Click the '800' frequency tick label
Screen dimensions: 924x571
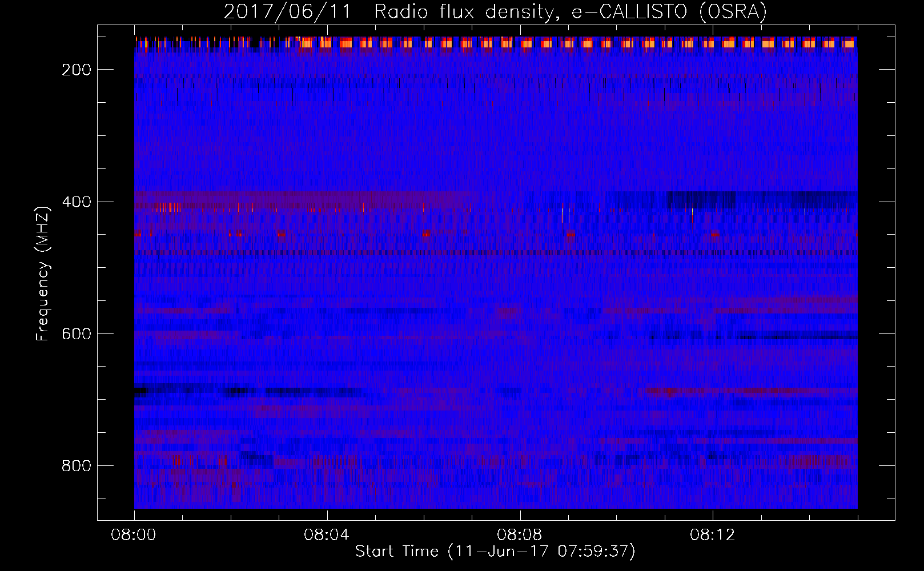tap(77, 466)
